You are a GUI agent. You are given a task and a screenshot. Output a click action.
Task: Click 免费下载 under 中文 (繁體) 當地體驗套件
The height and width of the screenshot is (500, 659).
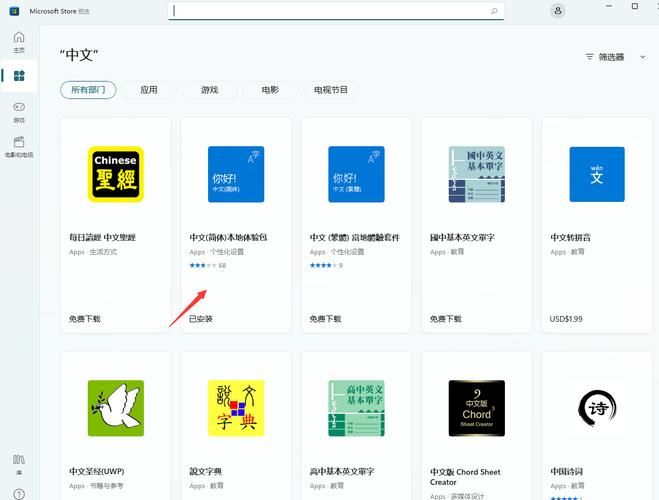[x=325, y=319]
